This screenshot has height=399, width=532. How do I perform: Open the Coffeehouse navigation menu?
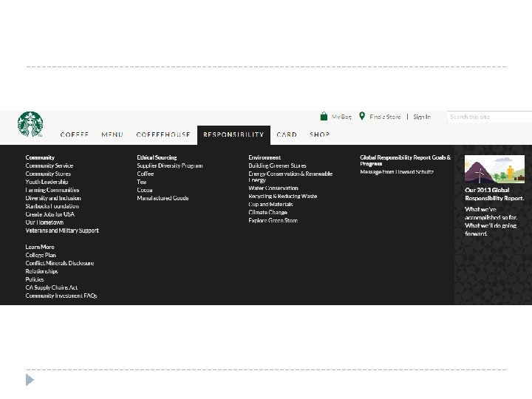point(163,134)
